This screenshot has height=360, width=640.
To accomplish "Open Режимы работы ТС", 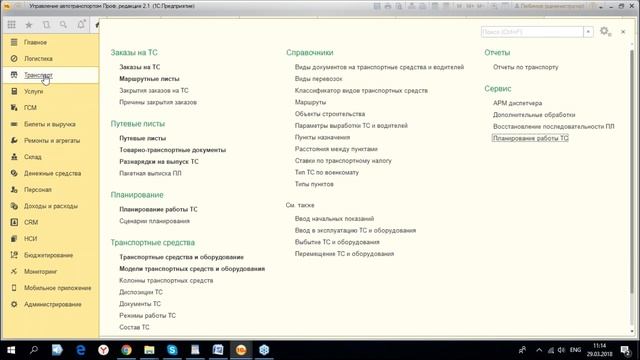I will pyautogui.click(x=147, y=316).
